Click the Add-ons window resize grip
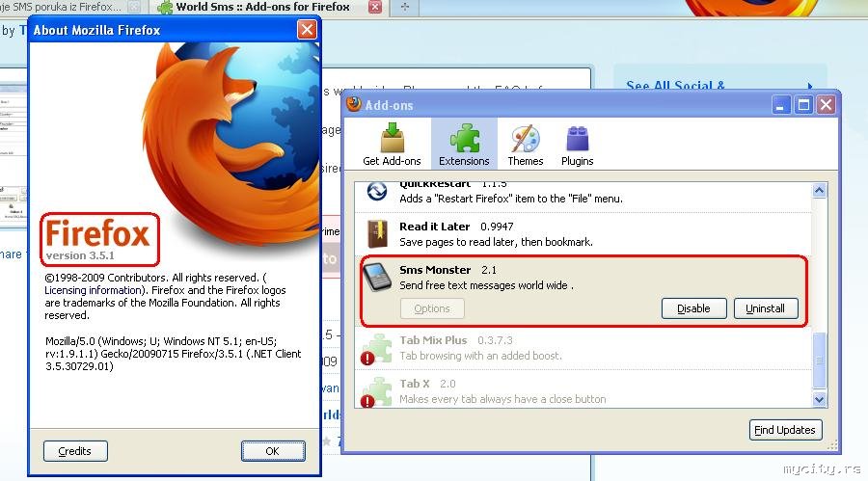Viewport: 868px width, 481px height. pos(832,445)
